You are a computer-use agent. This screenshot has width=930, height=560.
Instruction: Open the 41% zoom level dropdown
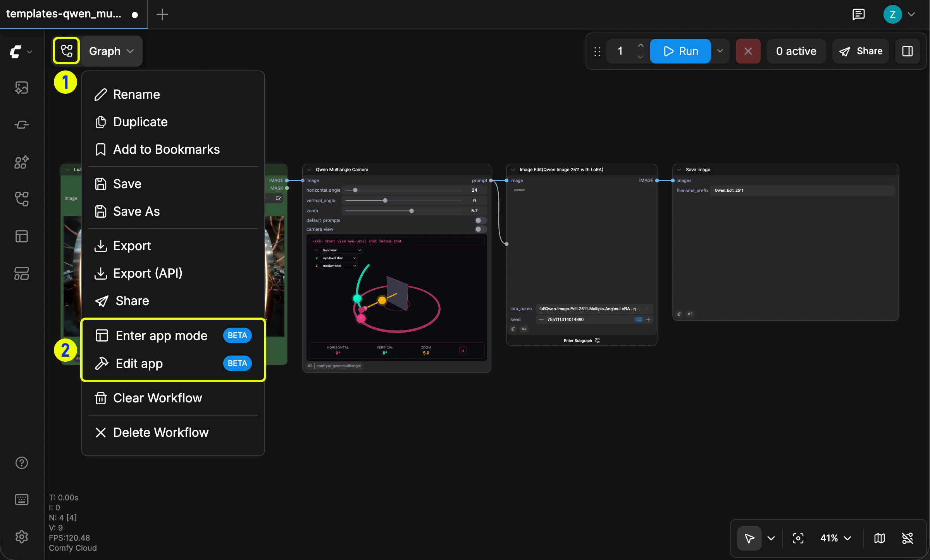835,538
